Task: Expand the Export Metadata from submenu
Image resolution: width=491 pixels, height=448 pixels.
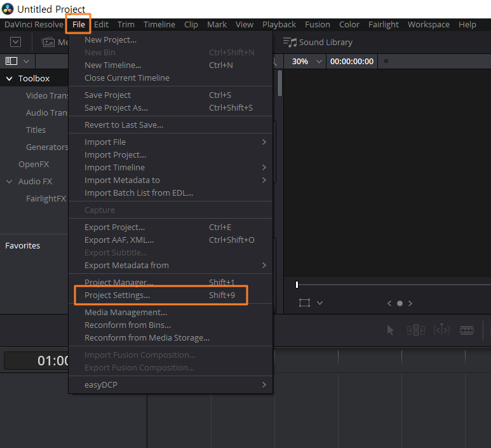Action: point(170,266)
